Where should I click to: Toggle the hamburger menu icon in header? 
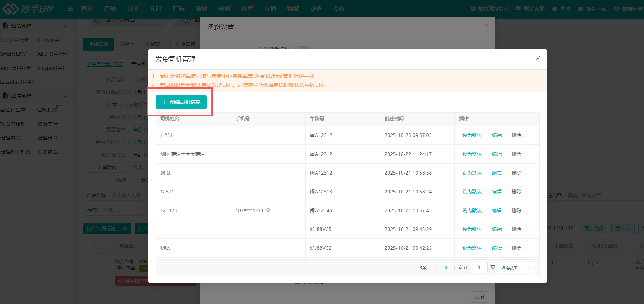[x=70, y=9]
